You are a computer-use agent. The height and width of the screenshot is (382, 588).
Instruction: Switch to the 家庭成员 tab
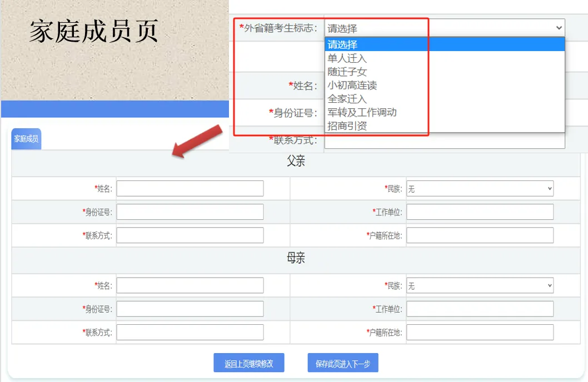click(26, 138)
